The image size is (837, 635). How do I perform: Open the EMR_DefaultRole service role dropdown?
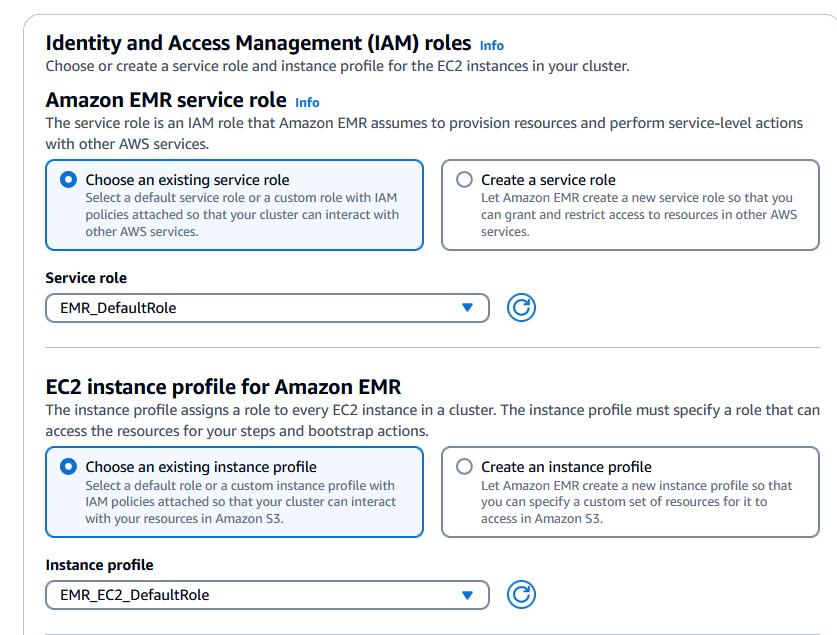click(267, 308)
